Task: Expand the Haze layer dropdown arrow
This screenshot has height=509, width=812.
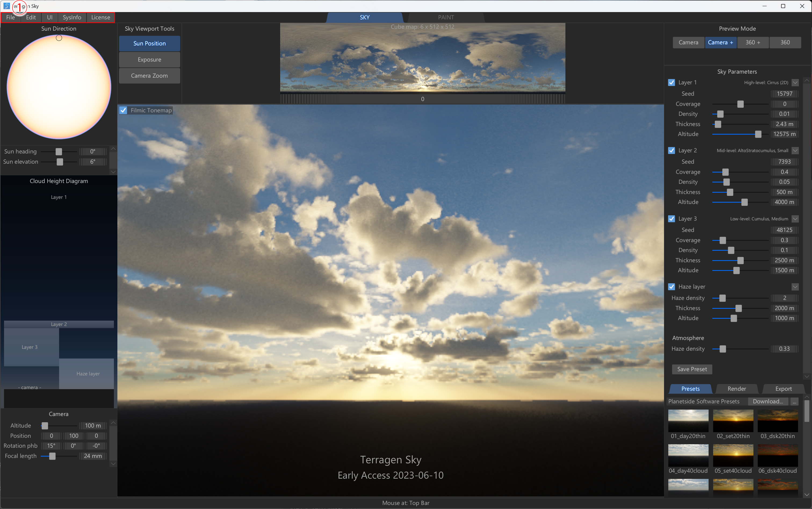Action: click(x=795, y=287)
